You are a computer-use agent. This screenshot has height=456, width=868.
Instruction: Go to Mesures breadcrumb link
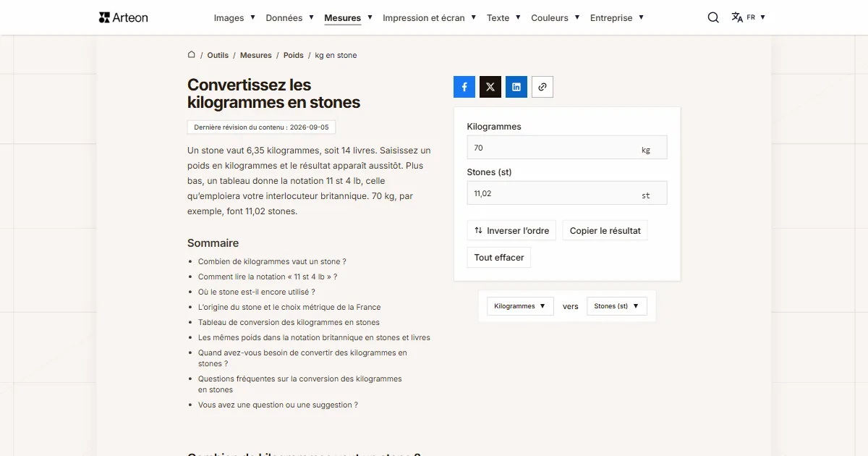click(256, 55)
